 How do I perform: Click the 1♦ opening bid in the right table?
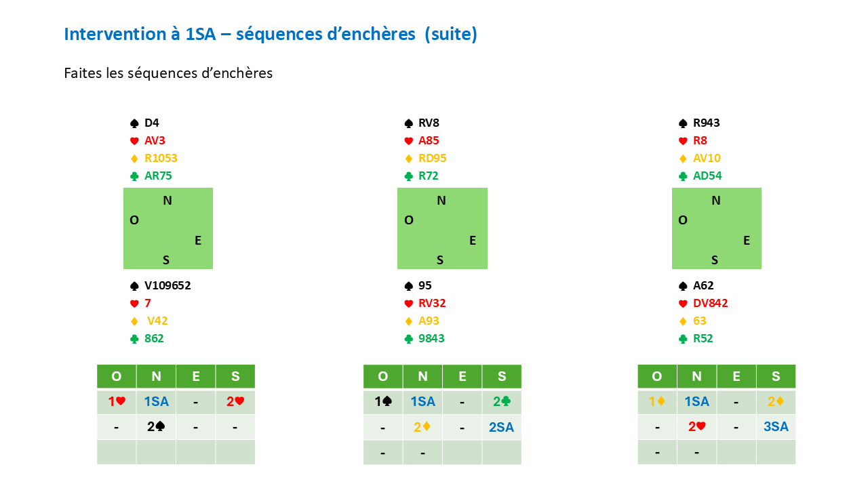tap(657, 401)
